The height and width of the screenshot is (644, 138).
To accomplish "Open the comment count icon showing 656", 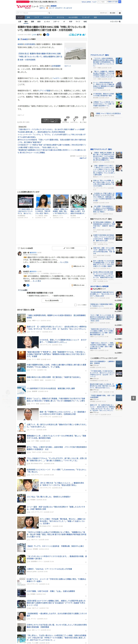I will coord(34,35).
